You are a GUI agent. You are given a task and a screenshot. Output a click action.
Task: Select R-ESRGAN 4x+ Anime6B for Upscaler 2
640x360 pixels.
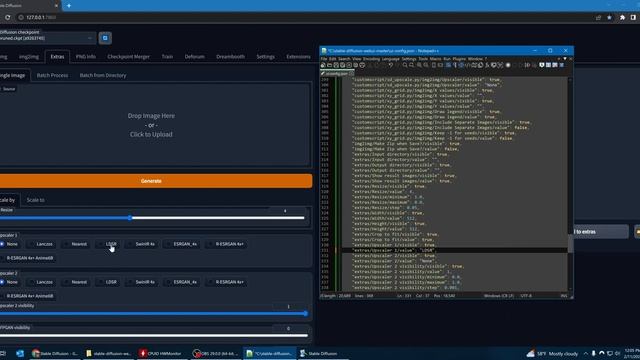tap(28, 296)
